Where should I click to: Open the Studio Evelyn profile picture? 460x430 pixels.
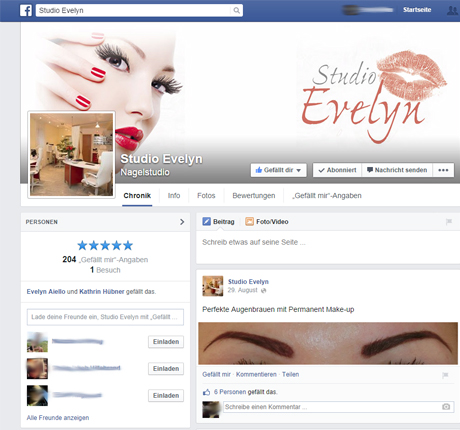pyautogui.click(x=71, y=154)
